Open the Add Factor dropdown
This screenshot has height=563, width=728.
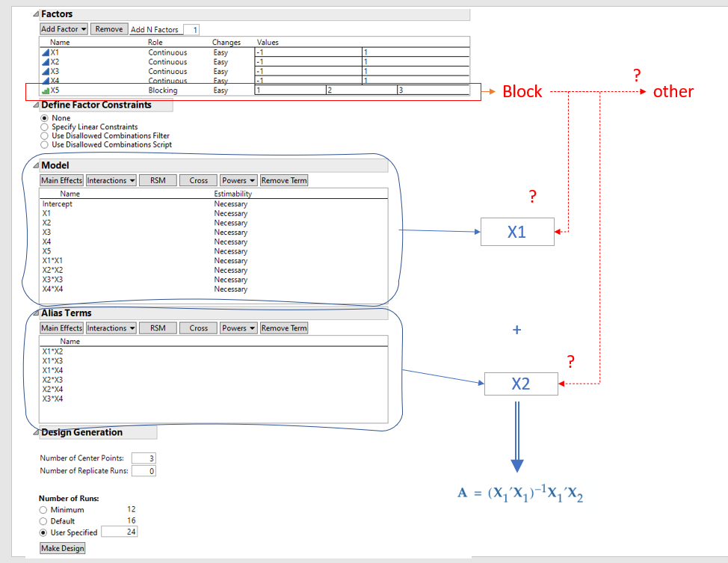[63, 28]
